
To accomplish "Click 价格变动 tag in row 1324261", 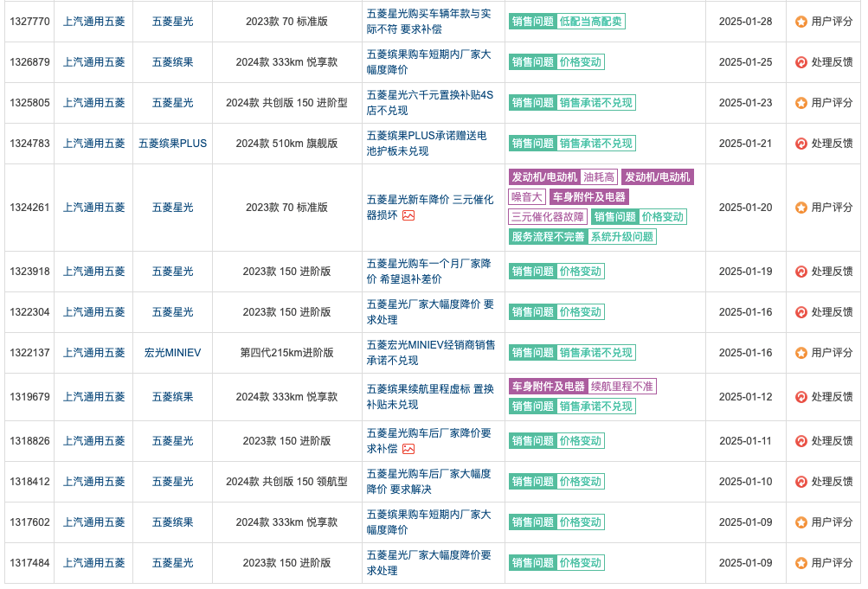I will 663,217.
